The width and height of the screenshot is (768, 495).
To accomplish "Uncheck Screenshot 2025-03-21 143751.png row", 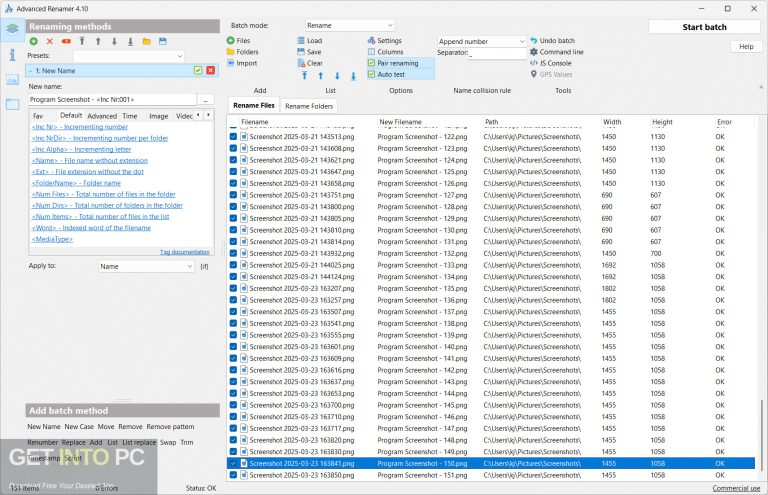I will [233, 195].
